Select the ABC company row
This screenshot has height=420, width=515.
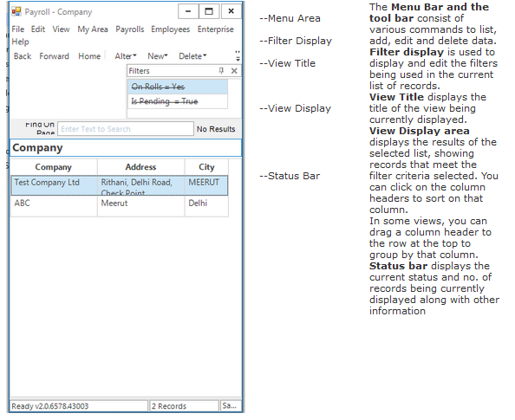tap(120, 206)
